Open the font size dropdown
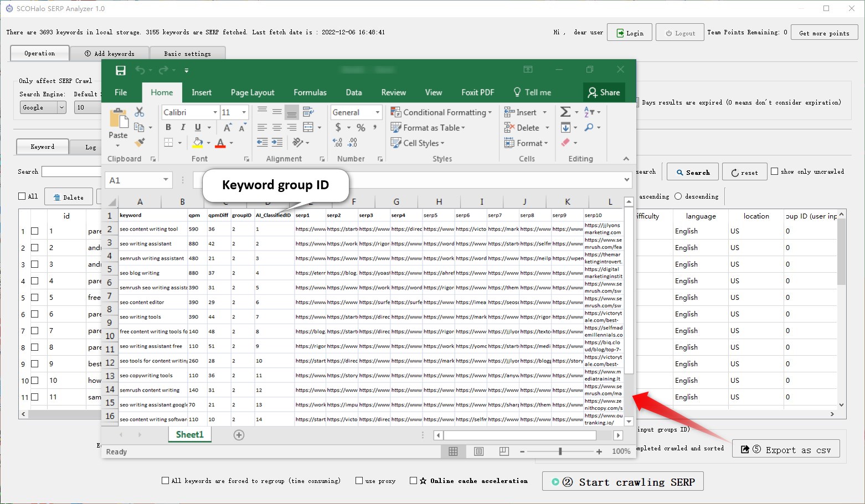 pos(244,112)
